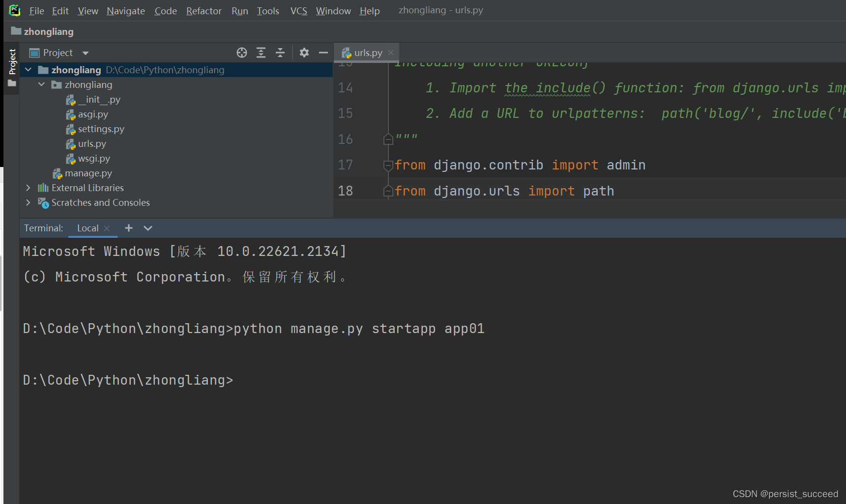Viewport: 846px width, 504px height.
Task: Collapse the root zhongliang project folder
Action: tap(28, 70)
